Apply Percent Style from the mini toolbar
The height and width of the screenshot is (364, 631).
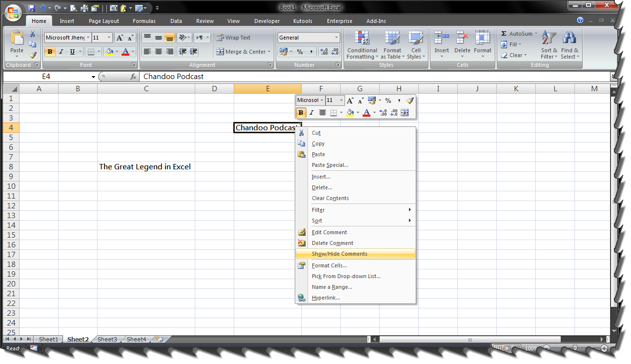point(388,101)
